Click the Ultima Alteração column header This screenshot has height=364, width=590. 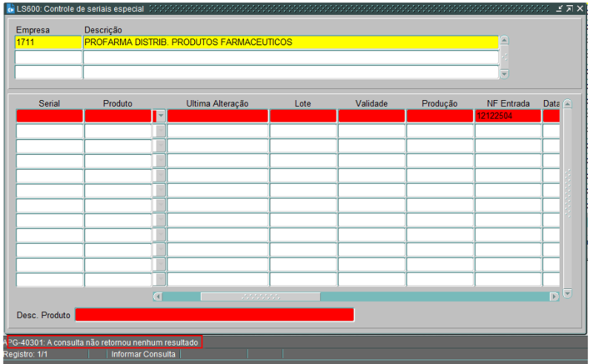click(x=217, y=104)
